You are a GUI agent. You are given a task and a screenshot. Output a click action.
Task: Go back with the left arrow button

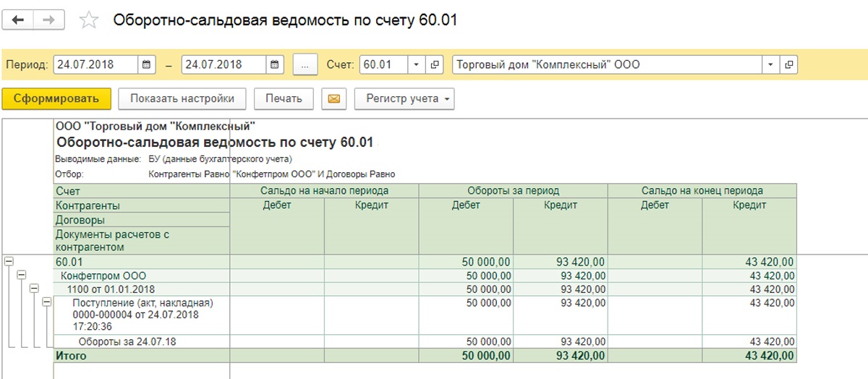pyautogui.click(x=18, y=20)
